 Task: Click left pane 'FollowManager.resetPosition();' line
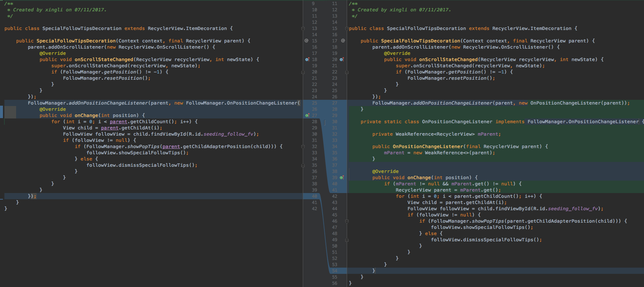107,78
